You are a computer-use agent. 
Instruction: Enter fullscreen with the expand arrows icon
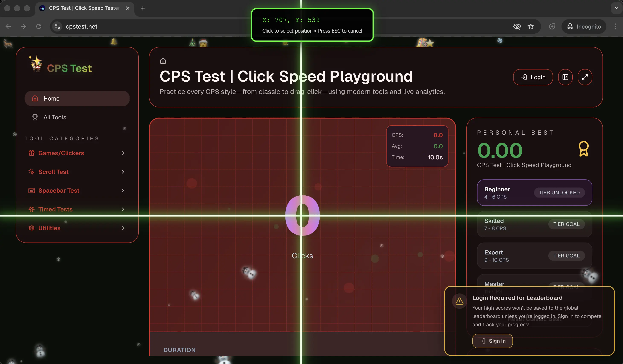(585, 77)
